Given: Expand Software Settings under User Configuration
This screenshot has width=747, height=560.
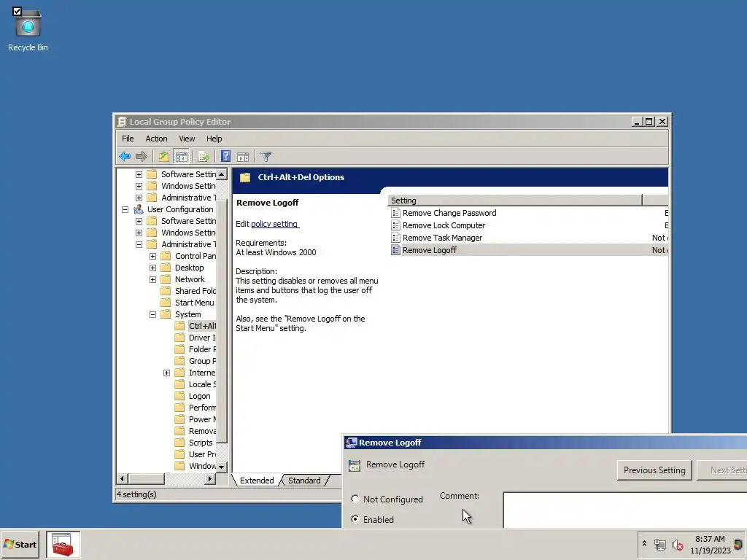Looking at the screenshot, I should click(139, 222).
